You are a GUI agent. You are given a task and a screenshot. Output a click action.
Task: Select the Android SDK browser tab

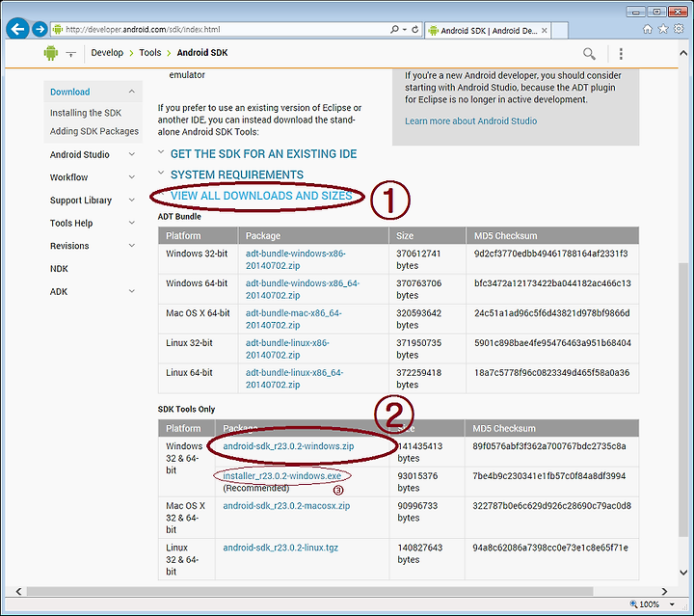(x=488, y=31)
